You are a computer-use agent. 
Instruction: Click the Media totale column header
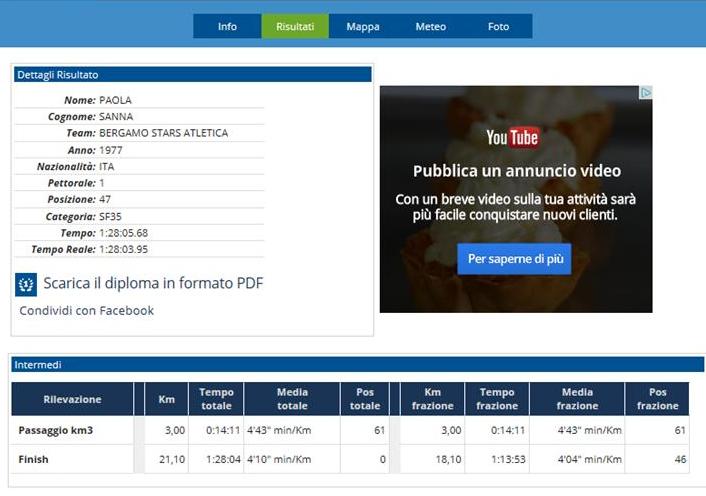tap(292, 399)
